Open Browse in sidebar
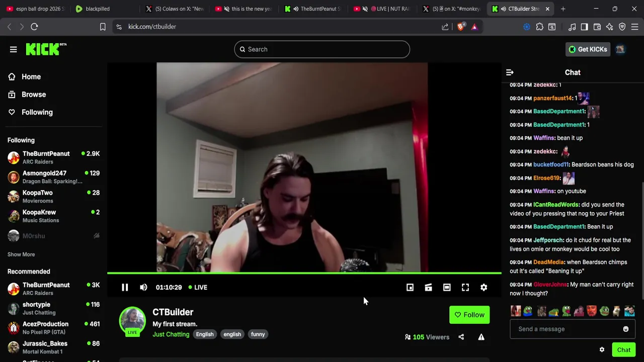This screenshot has width=644, height=362. 34,95
